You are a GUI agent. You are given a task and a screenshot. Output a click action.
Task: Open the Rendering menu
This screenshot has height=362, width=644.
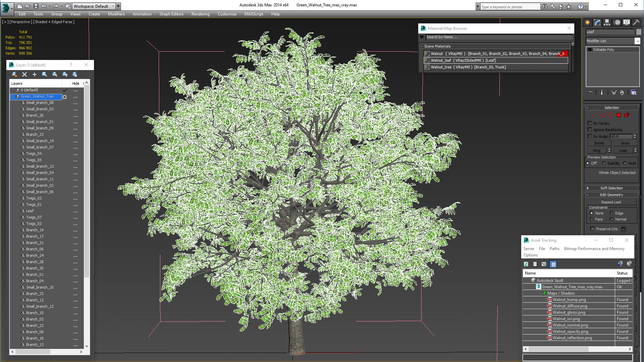[200, 14]
